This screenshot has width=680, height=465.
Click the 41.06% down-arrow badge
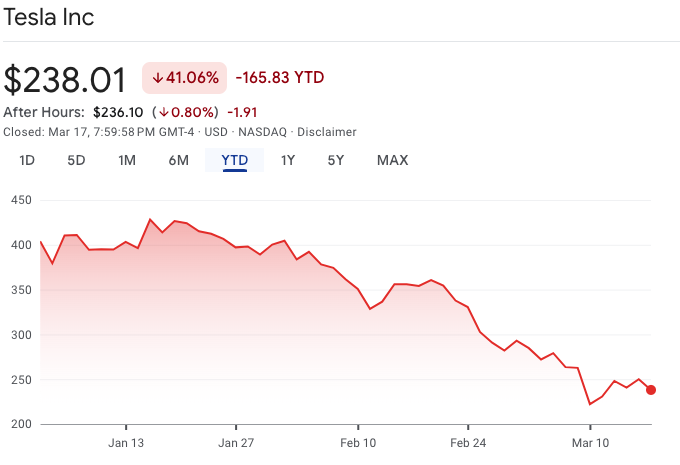[184, 78]
